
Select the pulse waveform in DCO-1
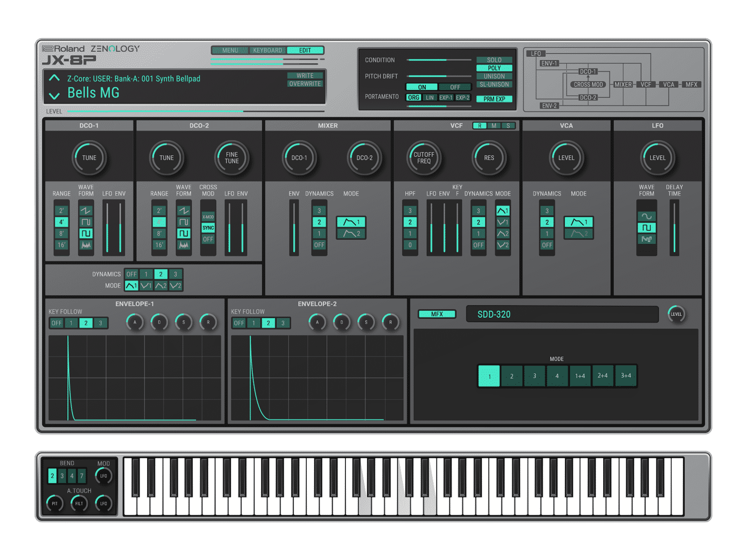86,222
